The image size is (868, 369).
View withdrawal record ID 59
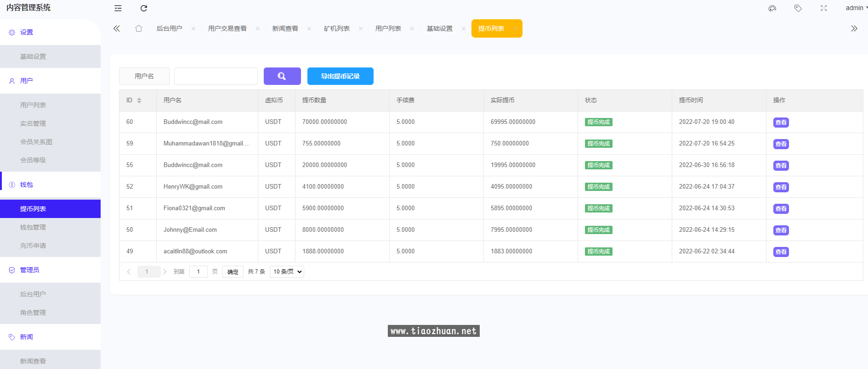click(781, 144)
